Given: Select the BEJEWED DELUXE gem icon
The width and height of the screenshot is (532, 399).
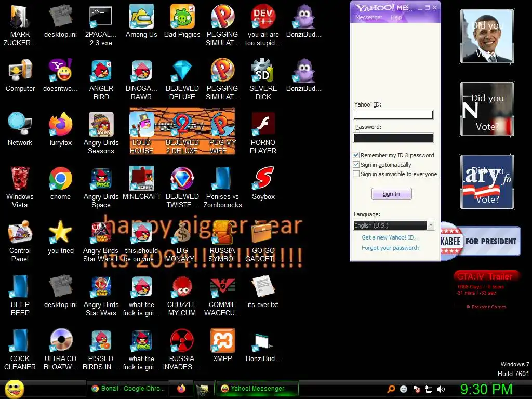Looking at the screenshot, I should (x=182, y=79).
